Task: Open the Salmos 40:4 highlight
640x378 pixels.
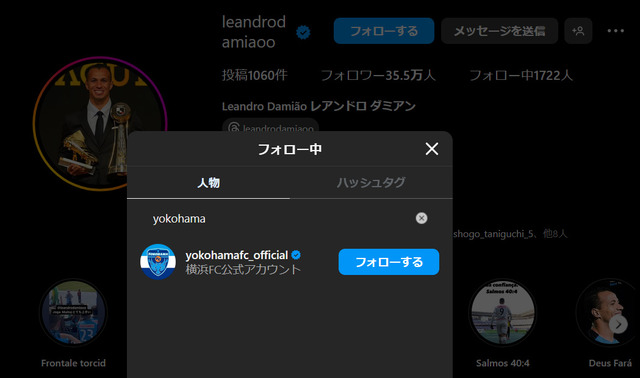Action: click(502, 313)
